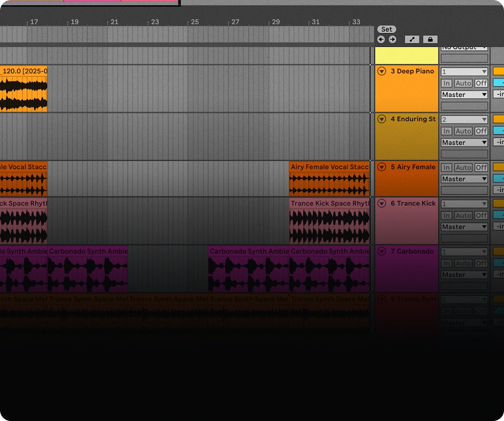
Task: Click the right punch-out arrow icon
Action: 392,39
